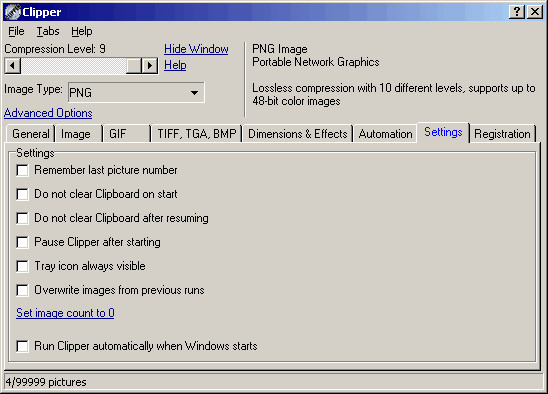
Task: Open the Help menu
Action: tap(82, 31)
